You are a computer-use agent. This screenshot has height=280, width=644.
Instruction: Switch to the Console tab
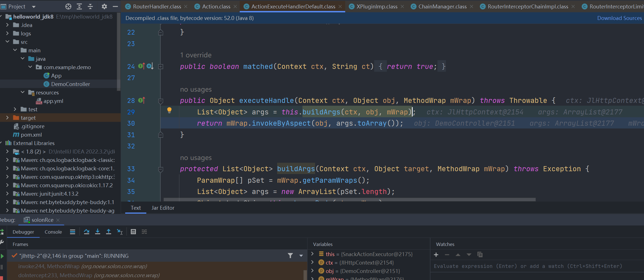click(53, 232)
